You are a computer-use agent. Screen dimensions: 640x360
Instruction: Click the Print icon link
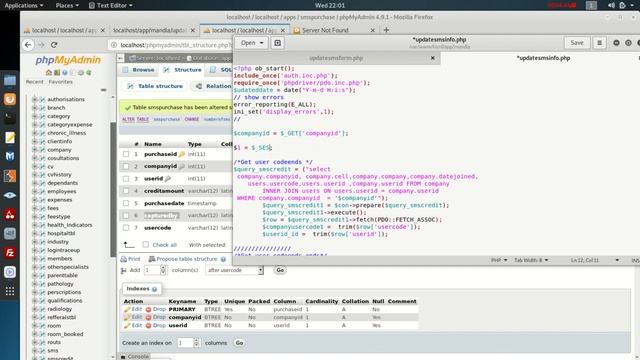(131, 259)
